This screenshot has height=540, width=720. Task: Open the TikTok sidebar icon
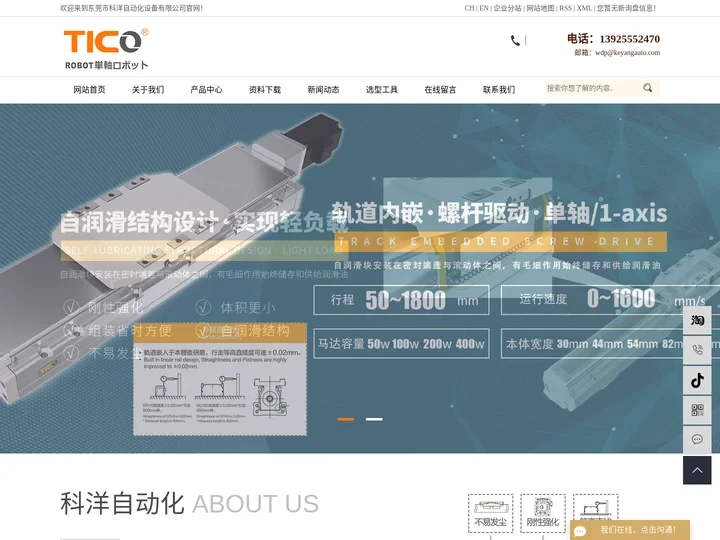(x=697, y=380)
